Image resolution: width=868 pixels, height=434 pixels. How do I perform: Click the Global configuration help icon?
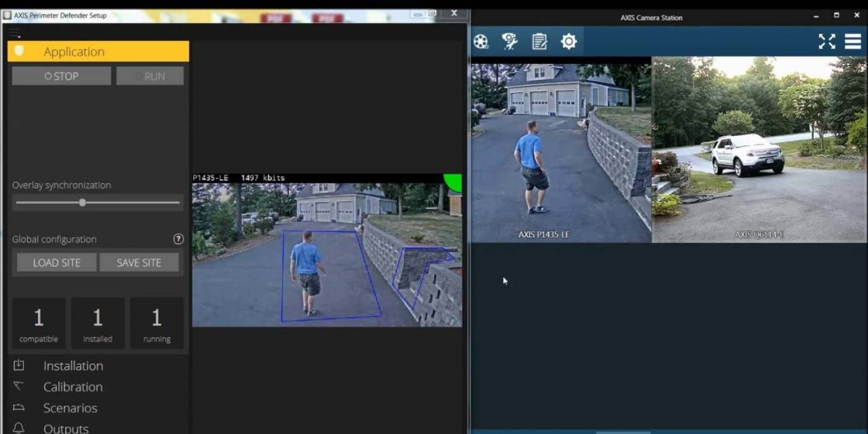(x=179, y=239)
